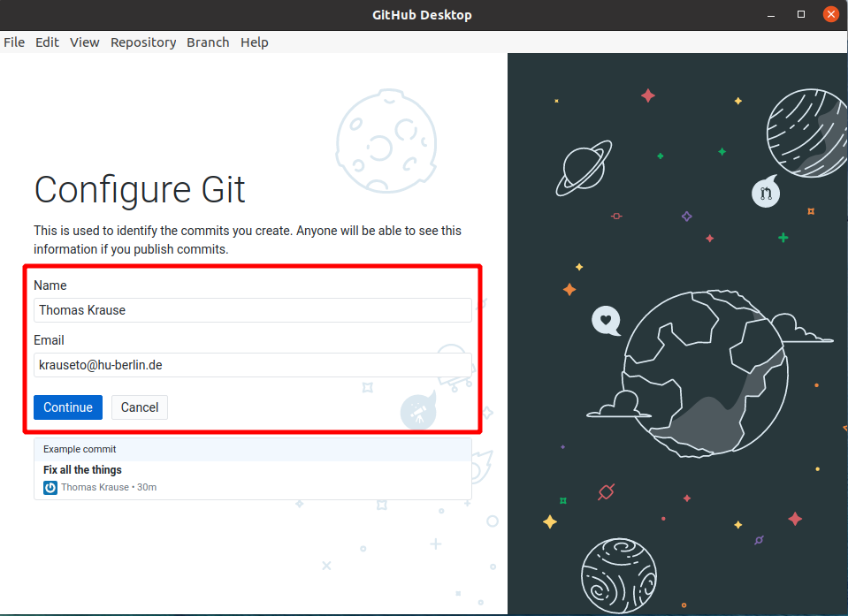Click the 'Configure Git' heading

click(140, 190)
